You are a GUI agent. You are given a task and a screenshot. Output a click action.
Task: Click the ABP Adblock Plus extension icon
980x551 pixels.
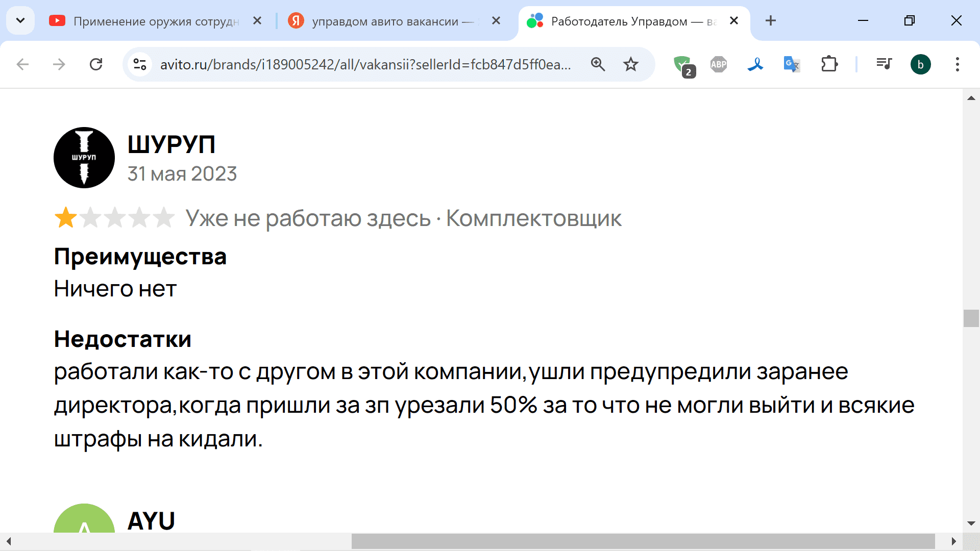pos(718,64)
